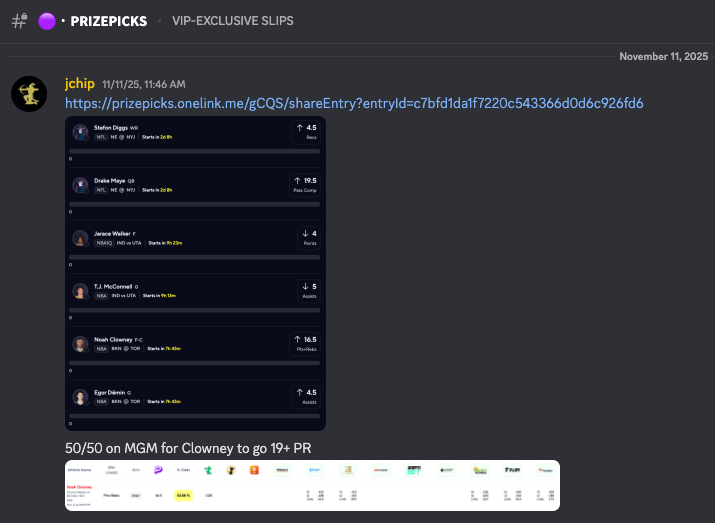Click the channel hashtag lock icon

coord(19,21)
